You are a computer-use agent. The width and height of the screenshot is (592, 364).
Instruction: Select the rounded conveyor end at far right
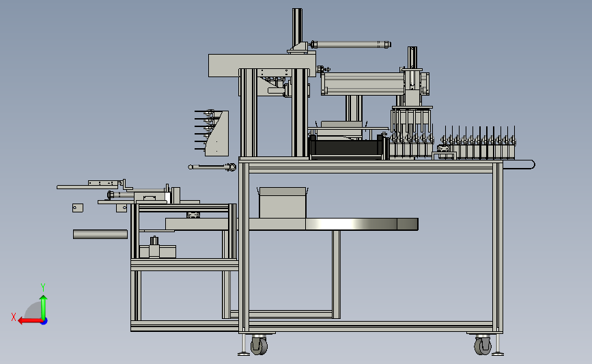click(x=519, y=165)
